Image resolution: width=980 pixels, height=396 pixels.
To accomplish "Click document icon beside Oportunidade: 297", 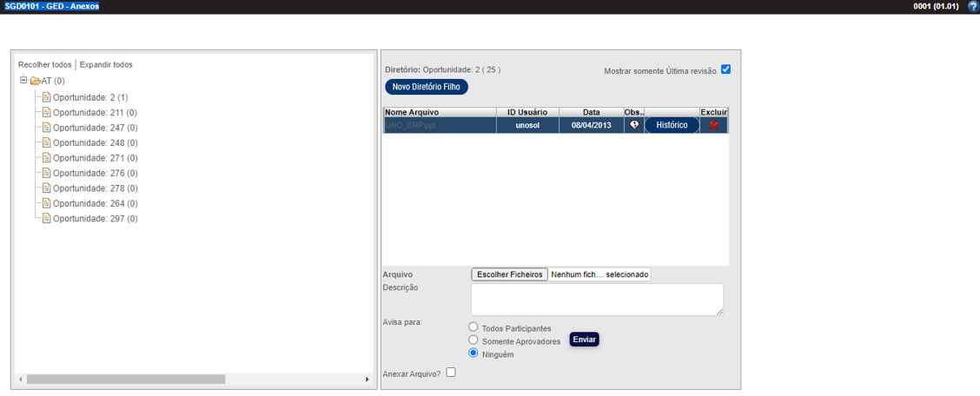I will 47,219.
